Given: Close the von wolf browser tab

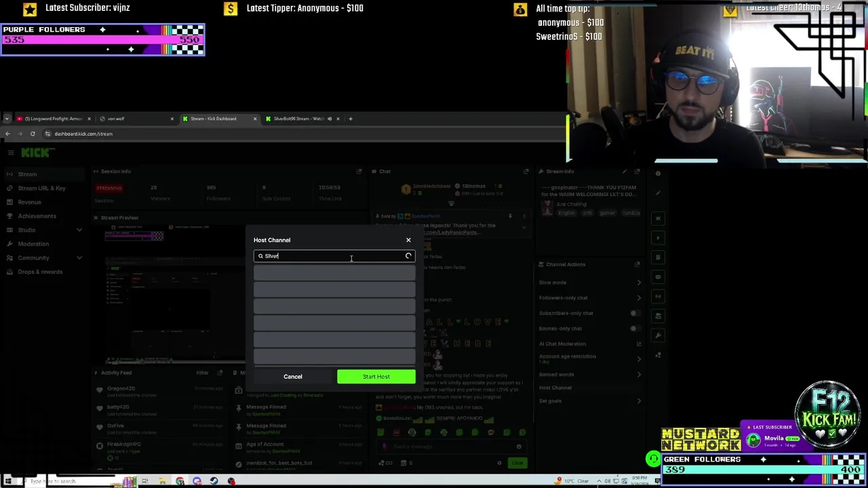Looking at the screenshot, I should (x=172, y=119).
